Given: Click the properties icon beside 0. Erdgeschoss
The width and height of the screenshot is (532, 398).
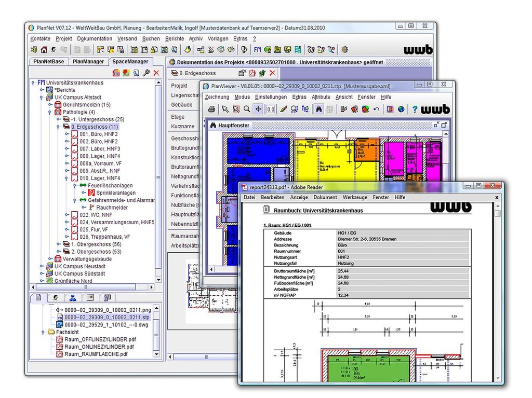Looking at the screenshot, I should coord(242,73).
